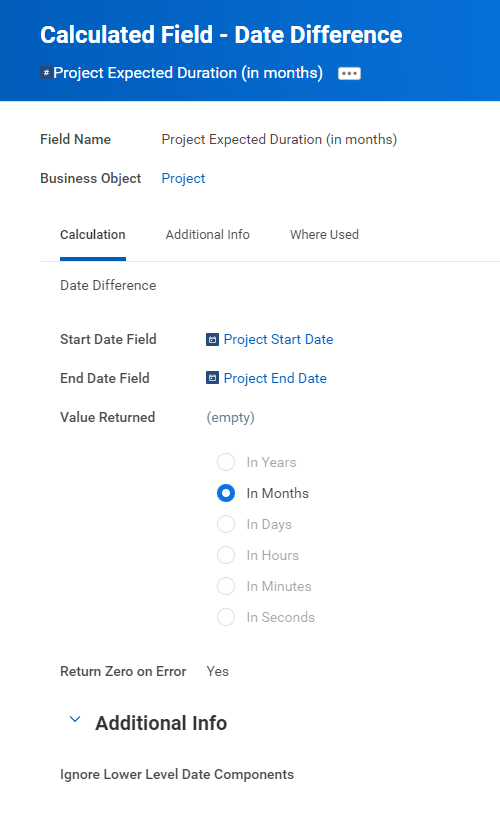Click the Field Name value text

(279, 139)
